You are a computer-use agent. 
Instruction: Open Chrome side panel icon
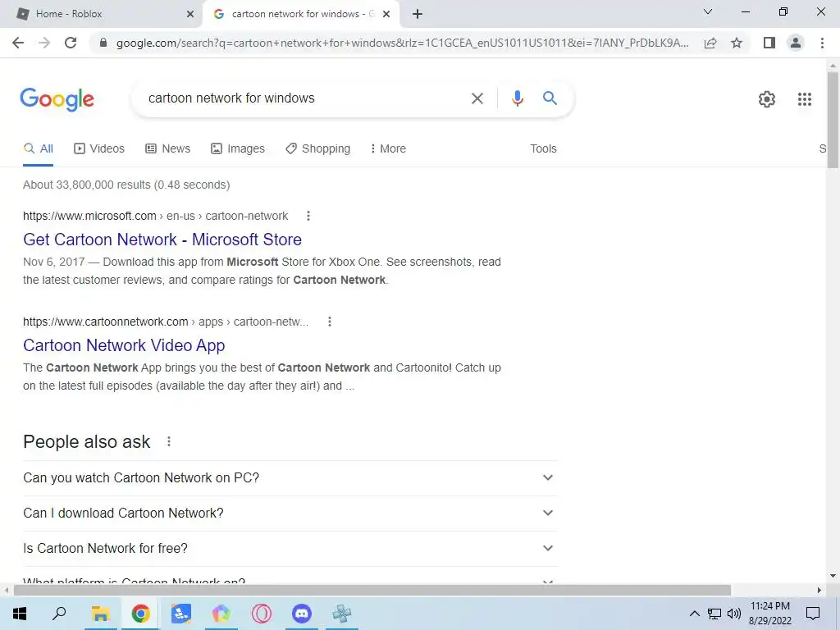(769, 43)
